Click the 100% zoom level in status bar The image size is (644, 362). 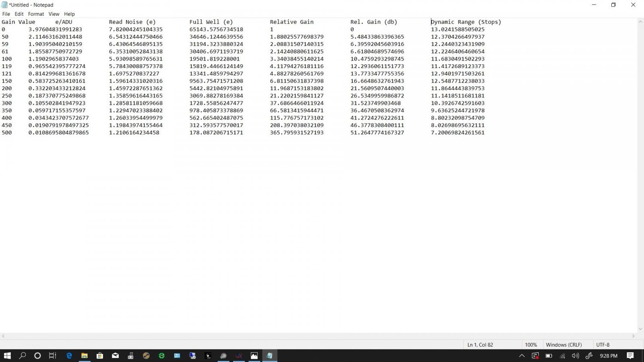[x=531, y=345]
